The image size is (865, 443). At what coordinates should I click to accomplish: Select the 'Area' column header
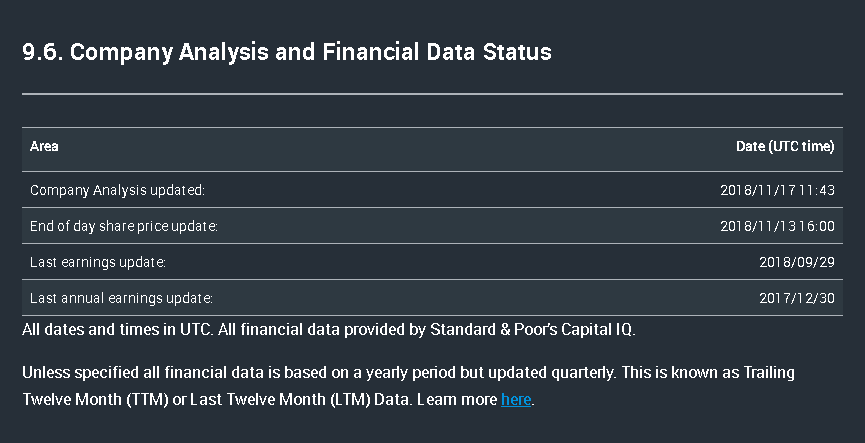point(44,146)
